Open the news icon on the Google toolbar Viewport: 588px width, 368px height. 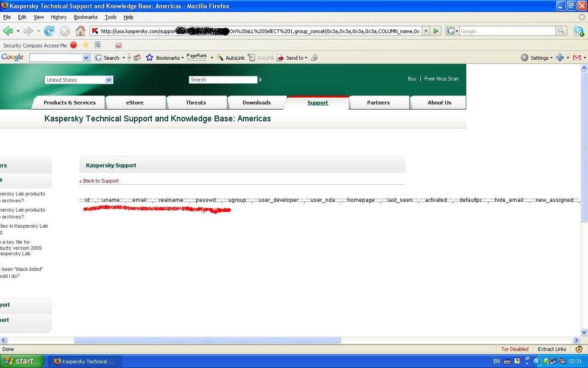click(x=137, y=58)
